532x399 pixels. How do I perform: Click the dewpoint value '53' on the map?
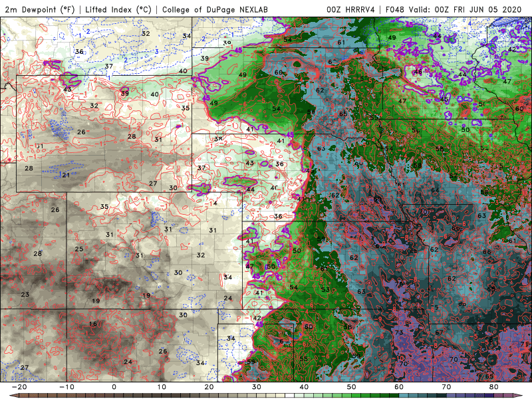[325, 289]
